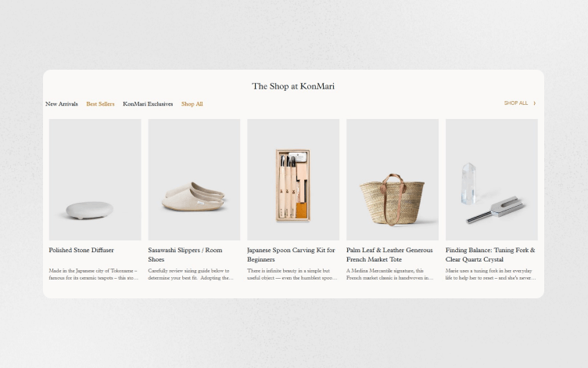
Task: Click the description 'There is infinite beauty'
Action: point(292,274)
